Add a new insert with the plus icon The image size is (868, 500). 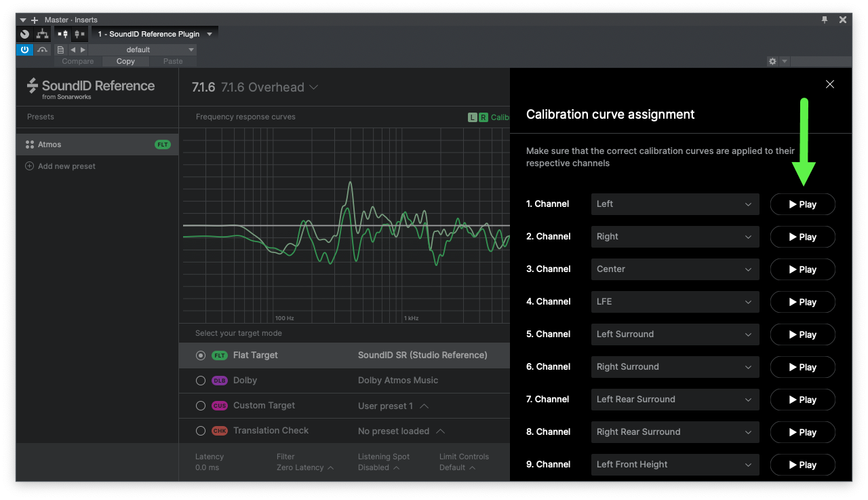pos(35,20)
